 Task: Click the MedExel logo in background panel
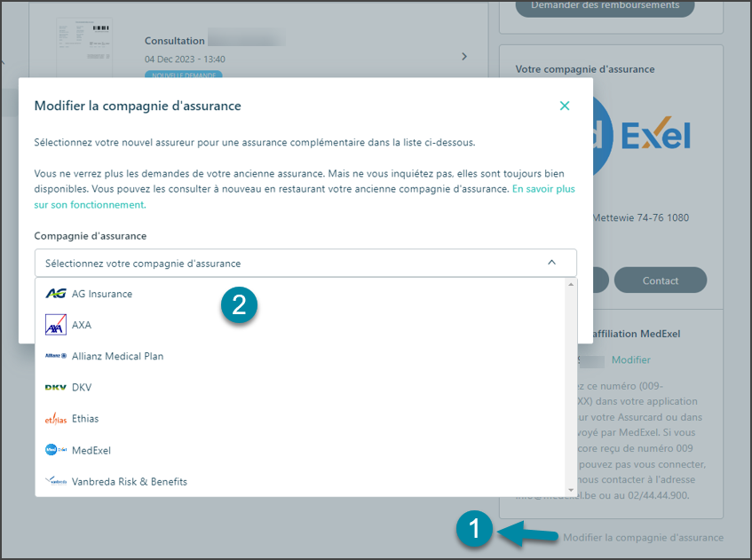(642, 136)
